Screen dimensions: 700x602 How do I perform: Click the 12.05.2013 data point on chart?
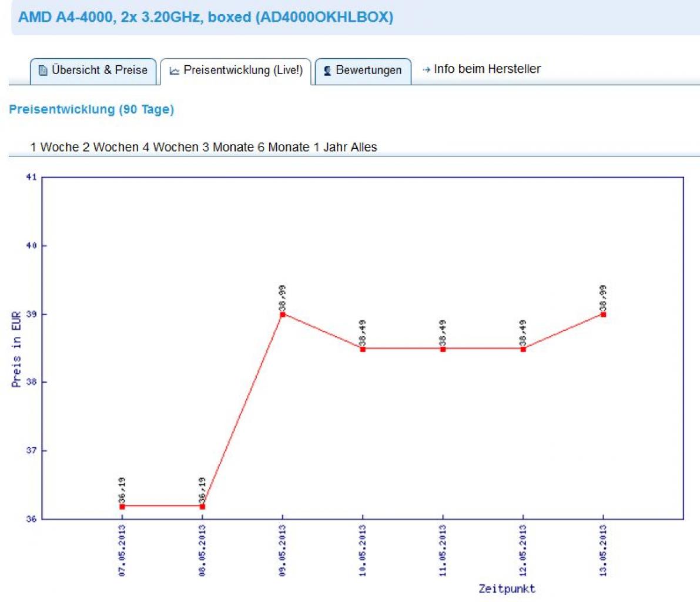[x=523, y=349]
